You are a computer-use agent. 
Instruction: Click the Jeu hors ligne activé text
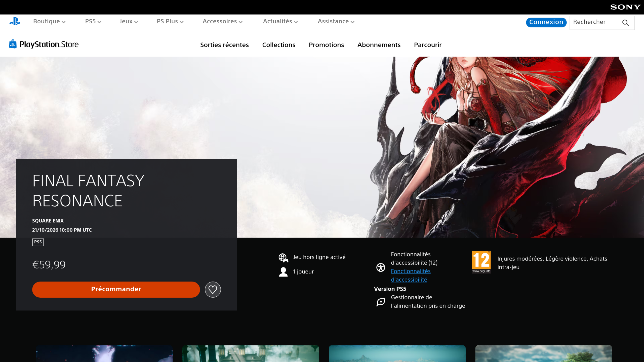click(319, 257)
